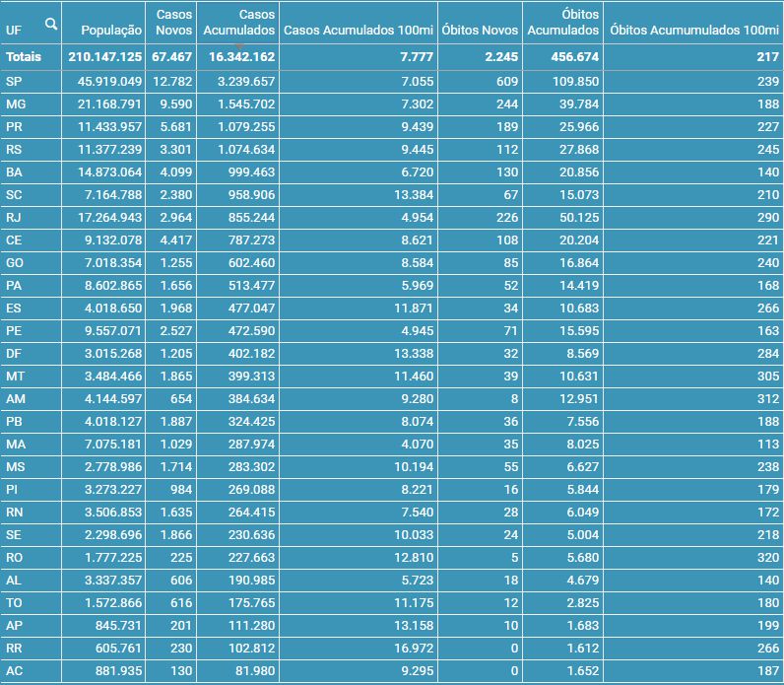Sort table by População column header
This screenshot has height=685, width=784.
click(111, 31)
